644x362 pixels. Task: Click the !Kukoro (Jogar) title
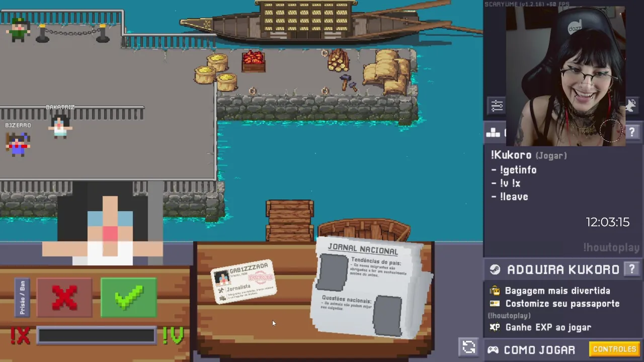529,155
